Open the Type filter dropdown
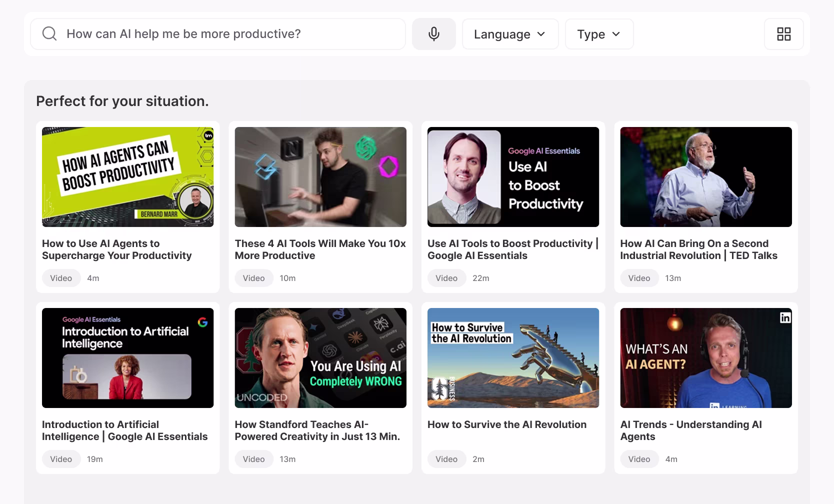The height and width of the screenshot is (504, 834). pyautogui.click(x=599, y=34)
